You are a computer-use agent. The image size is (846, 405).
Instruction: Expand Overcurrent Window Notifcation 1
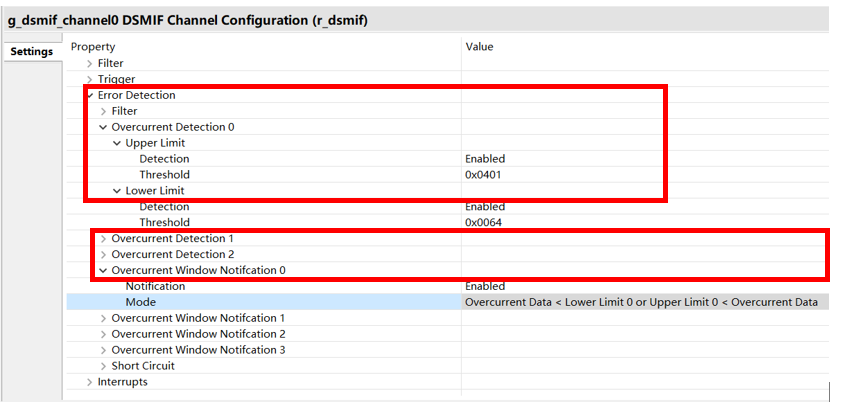point(104,318)
